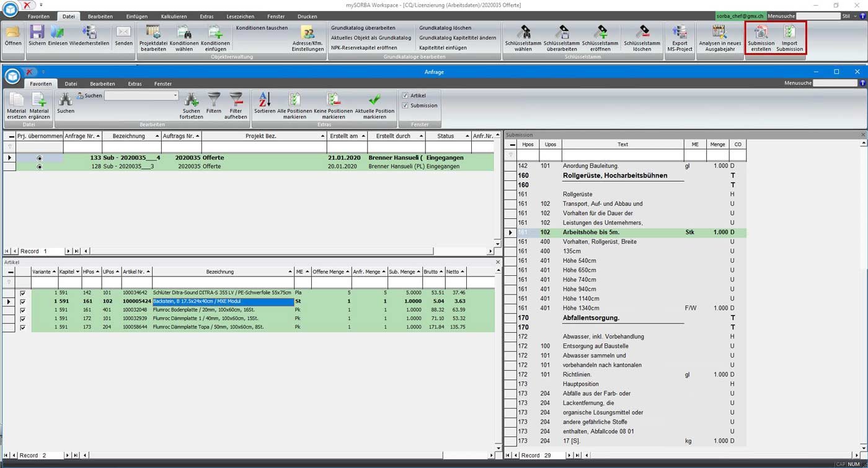Sort by Bezeichnung column arrow in Artikel

point(291,272)
